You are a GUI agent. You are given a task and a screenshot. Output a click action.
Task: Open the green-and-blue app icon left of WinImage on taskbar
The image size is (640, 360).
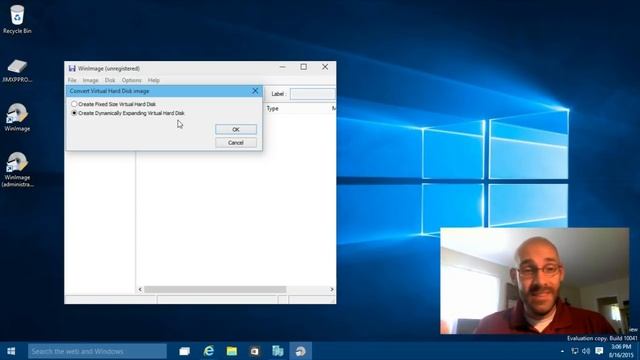coord(278,351)
